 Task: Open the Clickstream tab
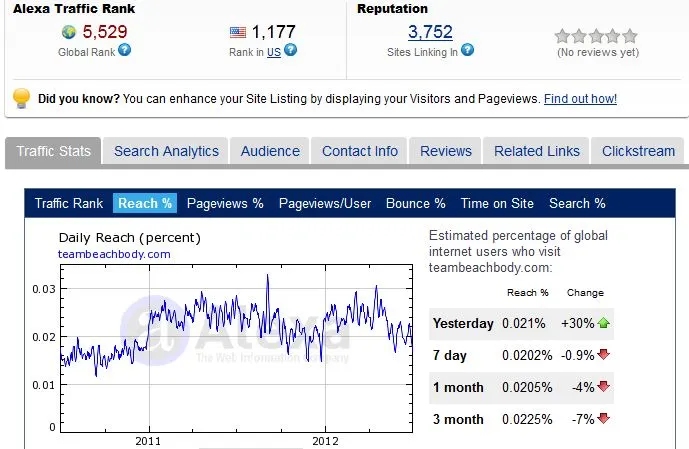pyautogui.click(x=638, y=151)
